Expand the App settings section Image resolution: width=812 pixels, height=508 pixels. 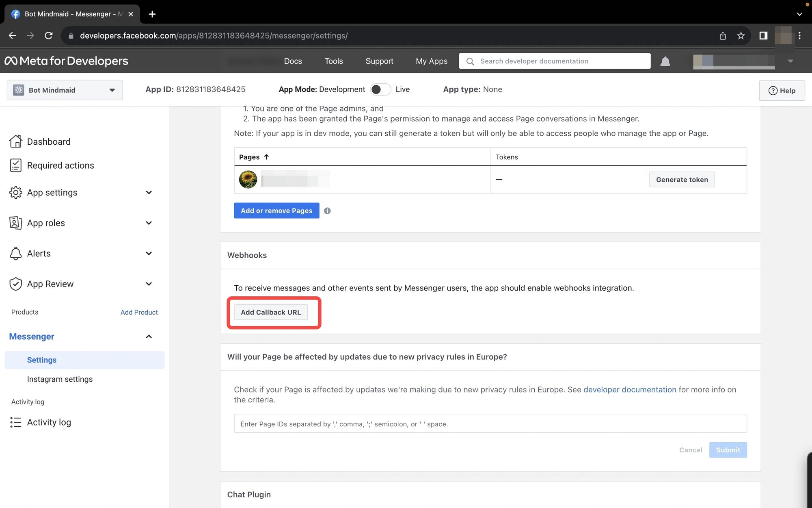click(149, 193)
